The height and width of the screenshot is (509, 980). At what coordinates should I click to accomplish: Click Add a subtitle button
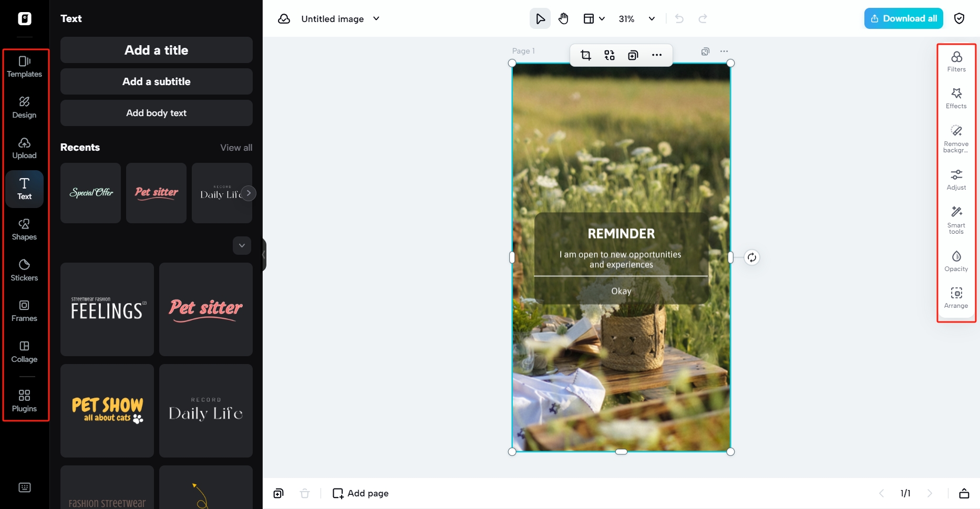pos(157,81)
